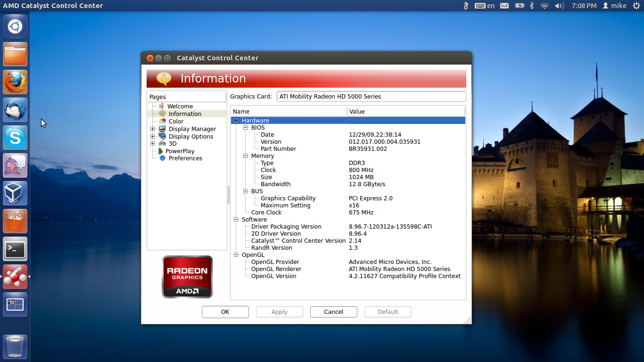This screenshot has width=644, height=362.
Task: Open the 3D page
Action: (173, 143)
